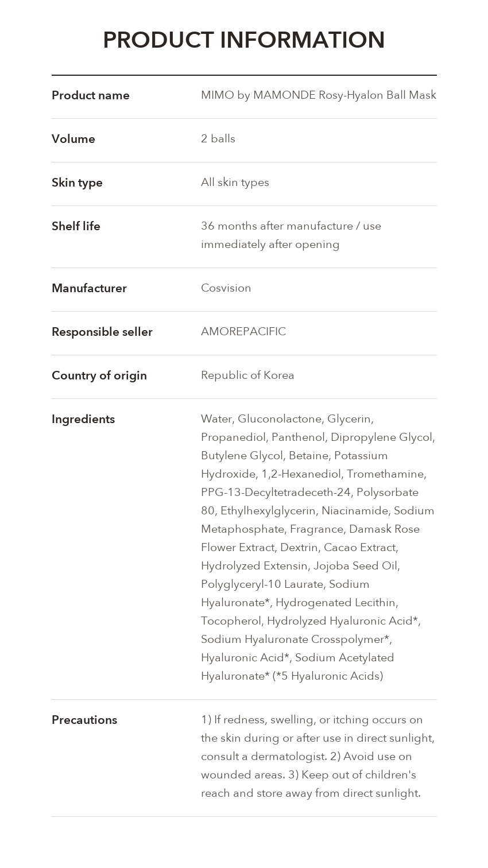Click the '(*5 Hyaluronic Acids)' note
488x868 pixels.
328,676
